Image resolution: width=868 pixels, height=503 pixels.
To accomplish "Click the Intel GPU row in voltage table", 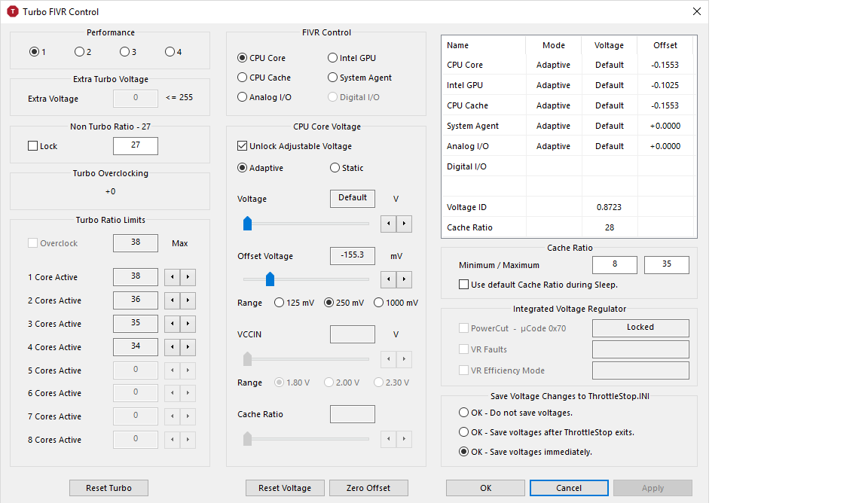I will pos(569,85).
